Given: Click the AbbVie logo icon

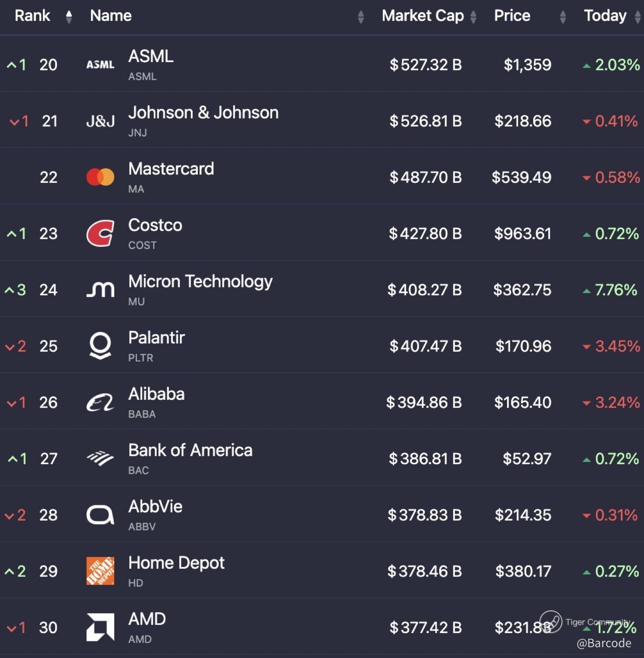Looking at the screenshot, I should point(100,514).
